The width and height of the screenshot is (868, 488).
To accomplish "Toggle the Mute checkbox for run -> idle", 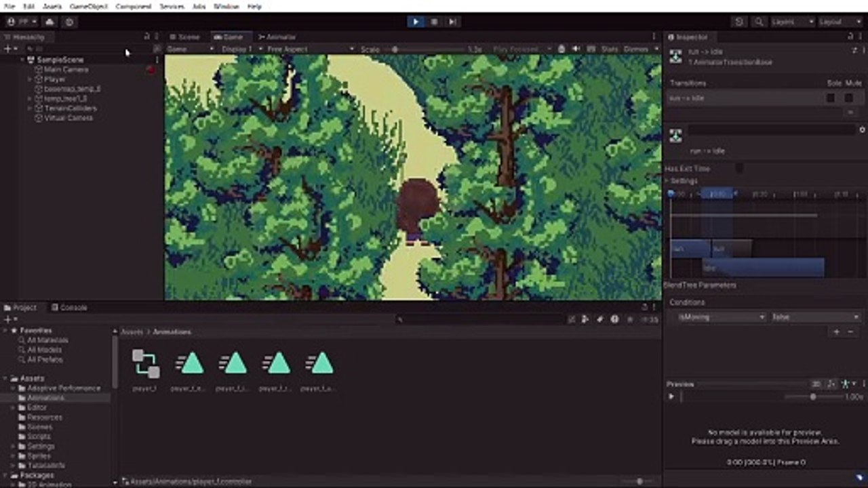I will click(x=848, y=98).
